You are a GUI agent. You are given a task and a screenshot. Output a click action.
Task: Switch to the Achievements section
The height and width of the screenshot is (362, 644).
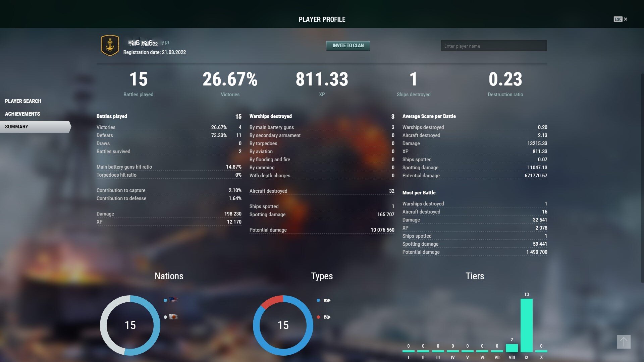click(x=22, y=114)
